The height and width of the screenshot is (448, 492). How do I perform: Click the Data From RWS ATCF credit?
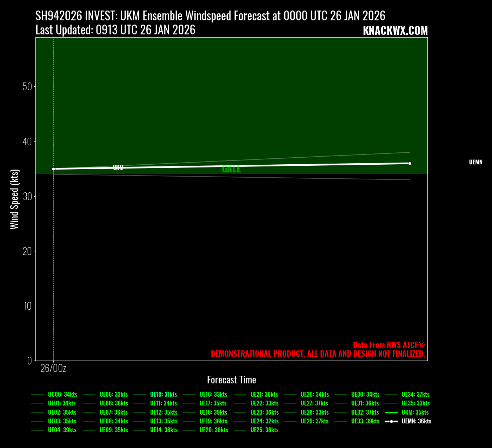[389, 345]
